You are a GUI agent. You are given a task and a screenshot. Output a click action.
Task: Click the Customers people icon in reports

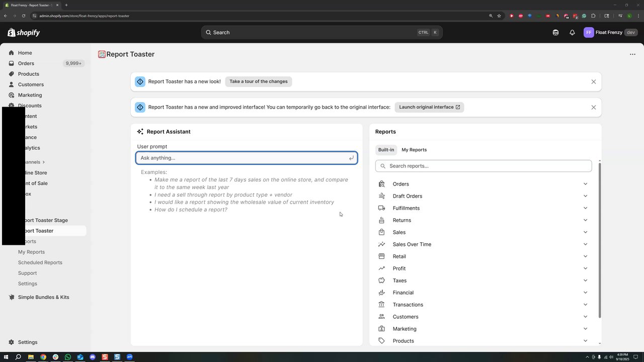coord(381,317)
